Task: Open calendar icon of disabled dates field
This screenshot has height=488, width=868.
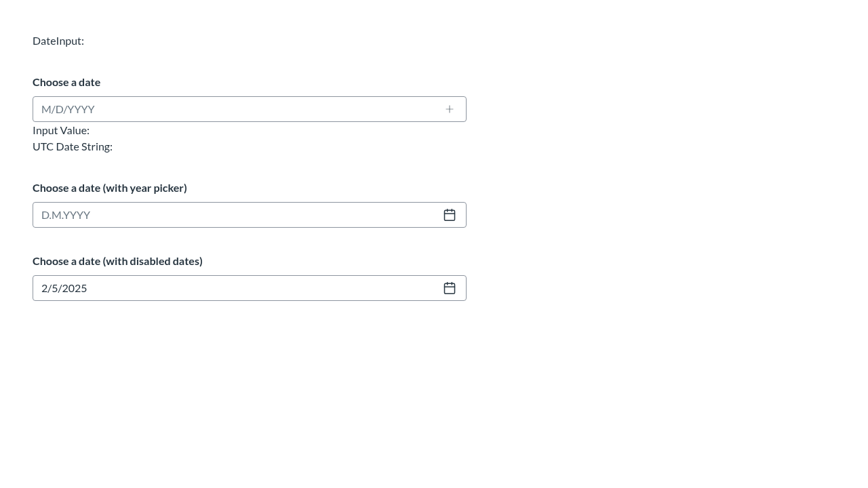Action: [x=450, y=288]
